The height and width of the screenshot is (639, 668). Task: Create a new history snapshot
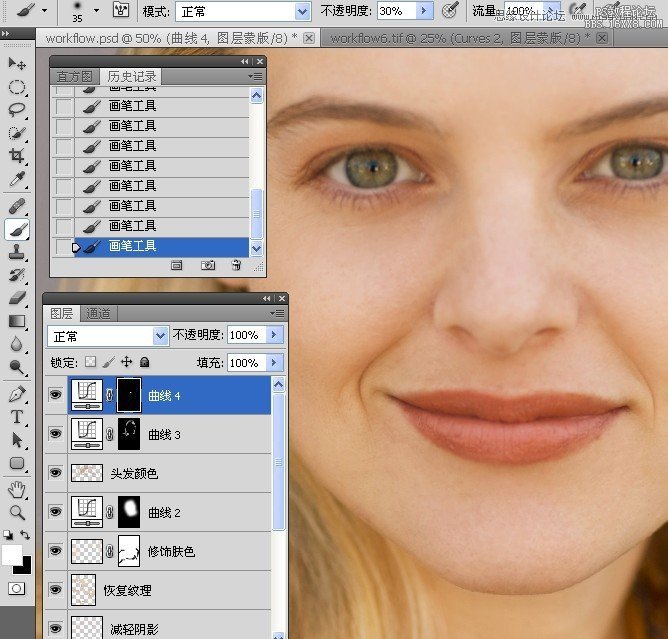pos(208,265)
